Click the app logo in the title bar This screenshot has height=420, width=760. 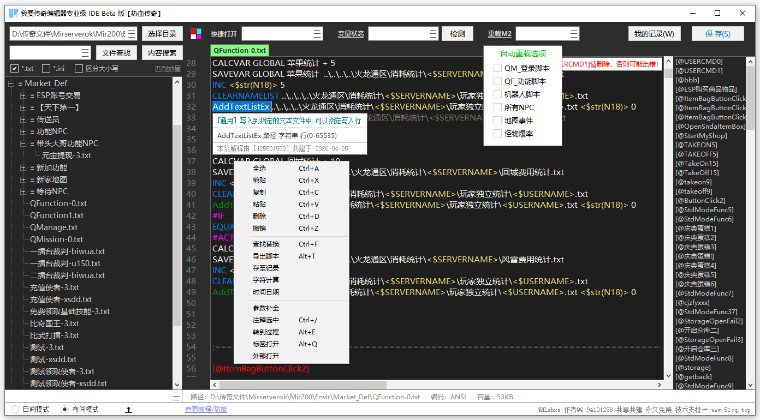(x=13, y=13)
